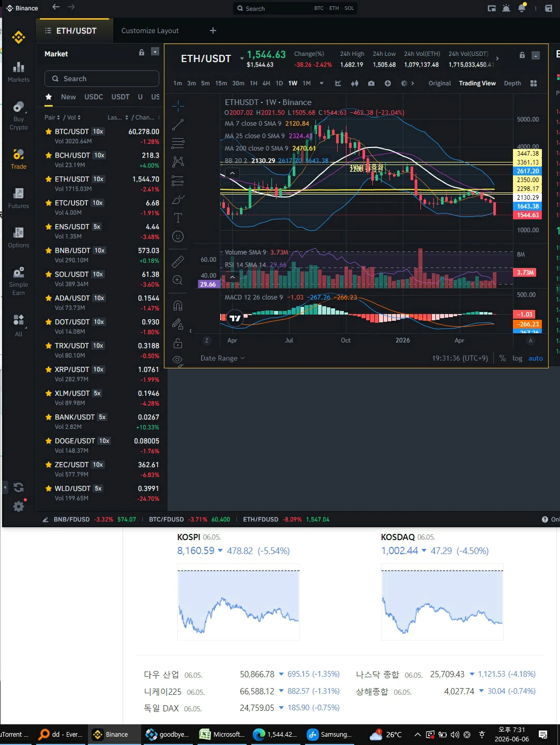Toggle the Market panel lock
Viewport: 560px width, 745px height.
pyautogui.click(x=142, y=52)
